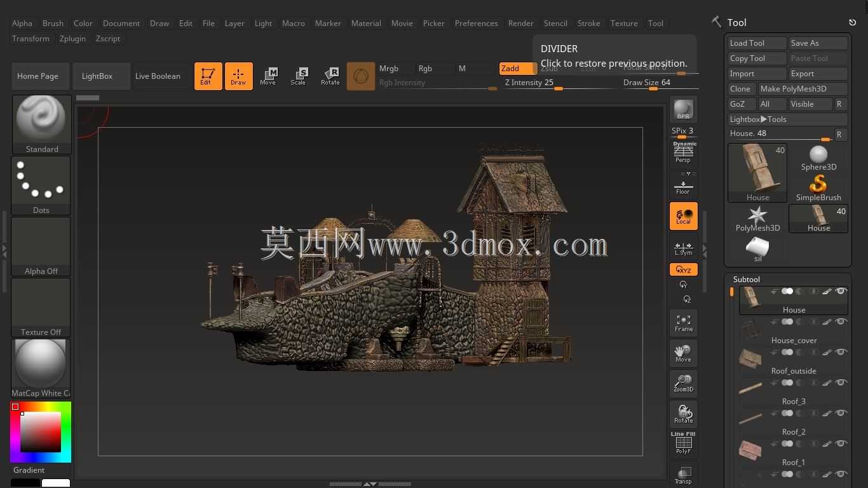
Task: Toggle the L.Sym local symmetry button
Action: click(x=684, y=248)
